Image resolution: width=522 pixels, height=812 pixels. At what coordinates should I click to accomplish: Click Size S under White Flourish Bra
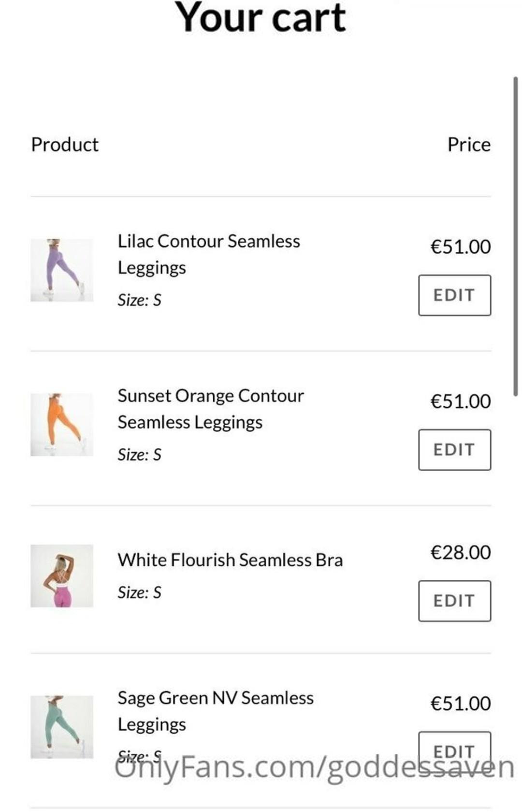pos(139,592)
